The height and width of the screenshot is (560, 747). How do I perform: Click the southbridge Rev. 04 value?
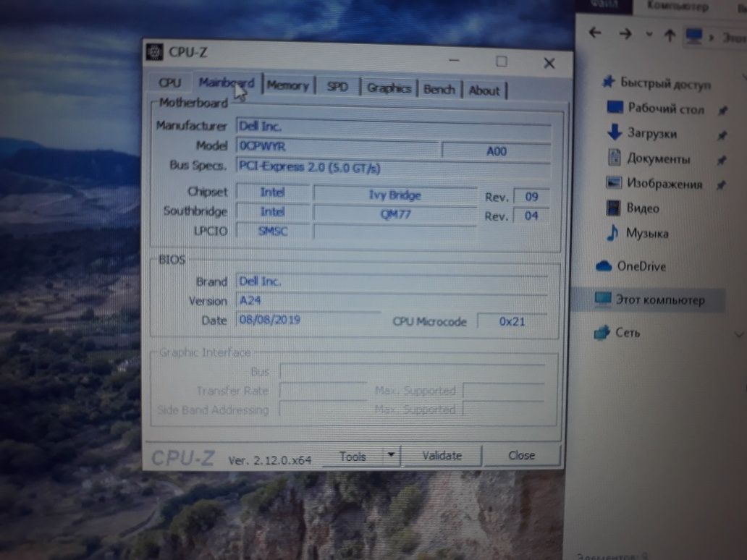coord(531,216)
